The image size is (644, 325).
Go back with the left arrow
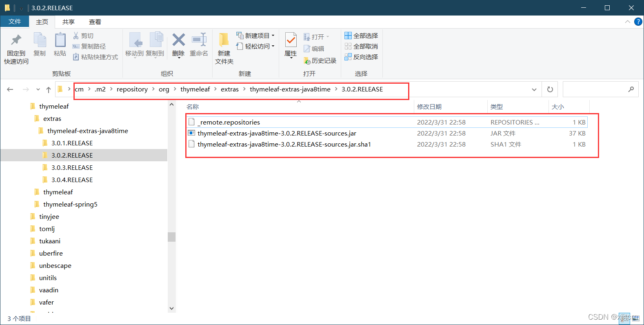click(x=10, y=89)
